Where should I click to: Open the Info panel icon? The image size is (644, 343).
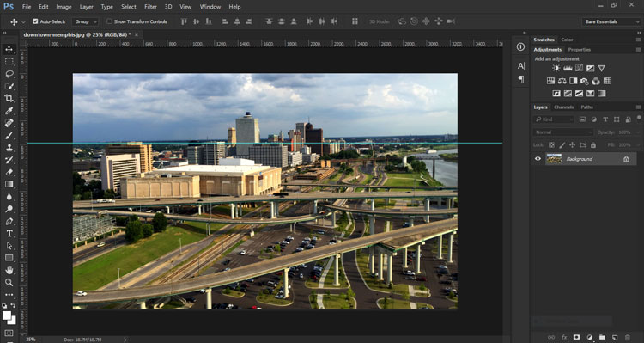pos(521,47)
